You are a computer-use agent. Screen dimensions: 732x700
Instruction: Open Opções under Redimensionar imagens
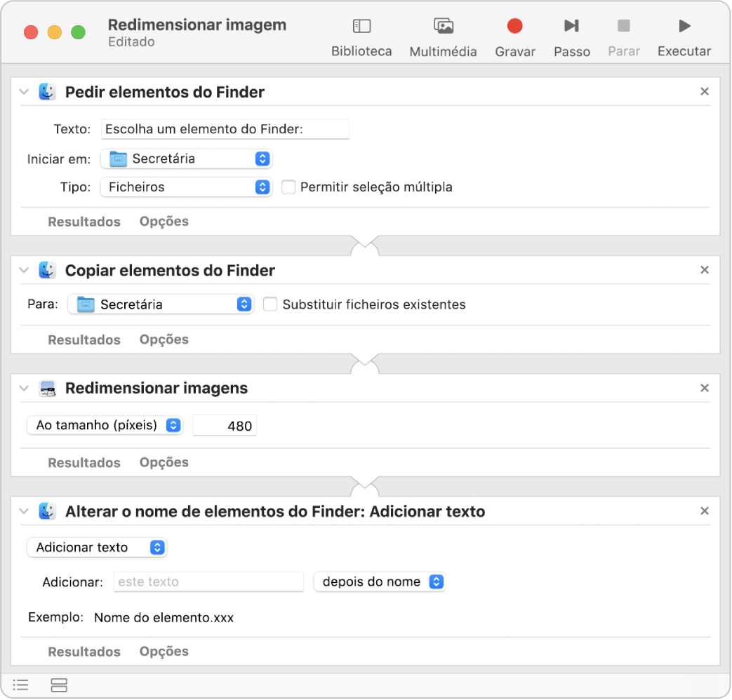[164, 462]
